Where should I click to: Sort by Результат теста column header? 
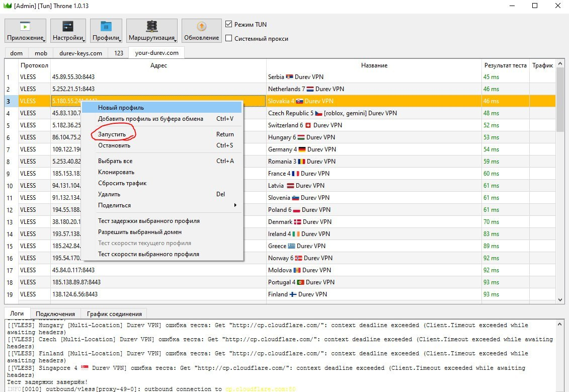click(505, 65)
